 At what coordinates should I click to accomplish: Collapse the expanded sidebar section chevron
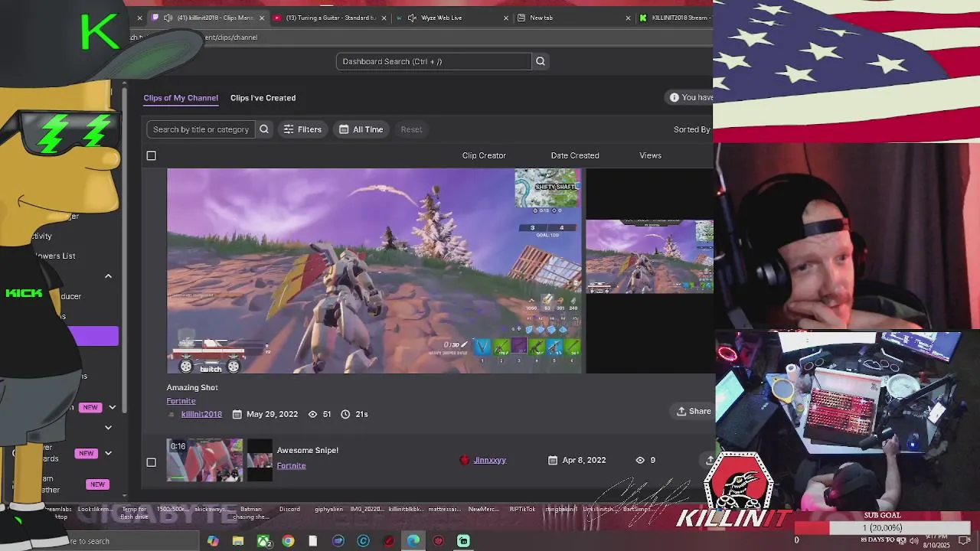click(108, 276)
